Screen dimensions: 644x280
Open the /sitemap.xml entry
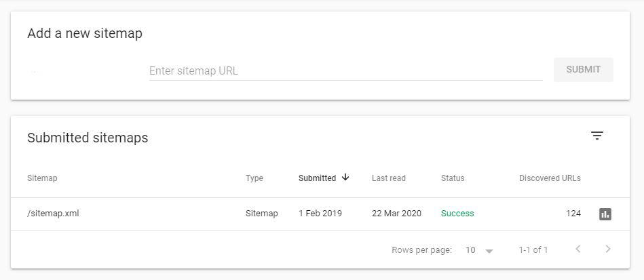(54, 214)
